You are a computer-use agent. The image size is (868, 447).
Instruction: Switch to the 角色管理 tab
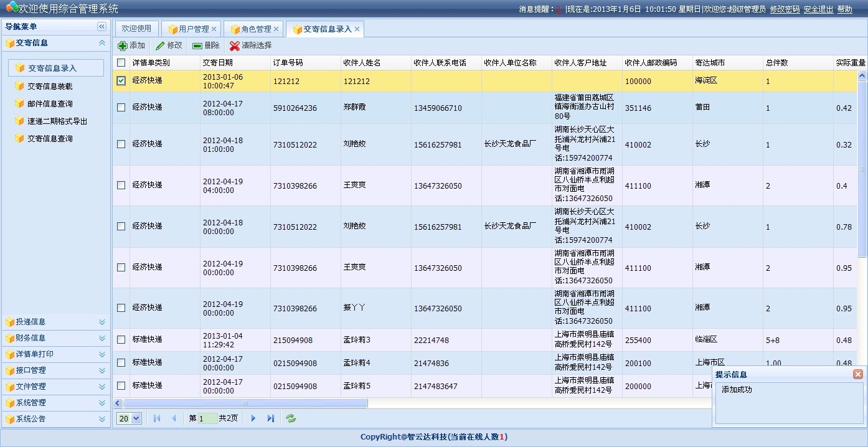click(255, 29)
